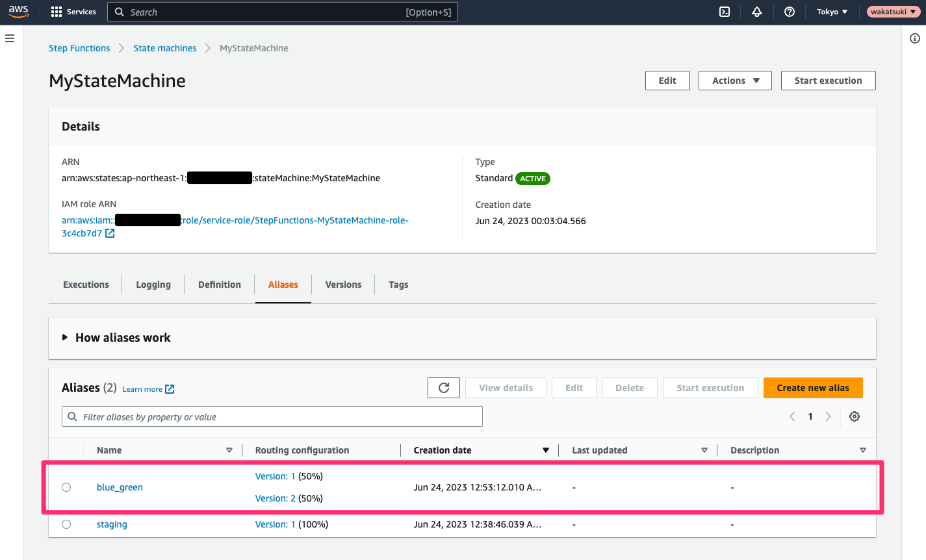The height and width of the screenshot is (560, 926).
Task: Click the alias filter search field
Action: [272, 416]
